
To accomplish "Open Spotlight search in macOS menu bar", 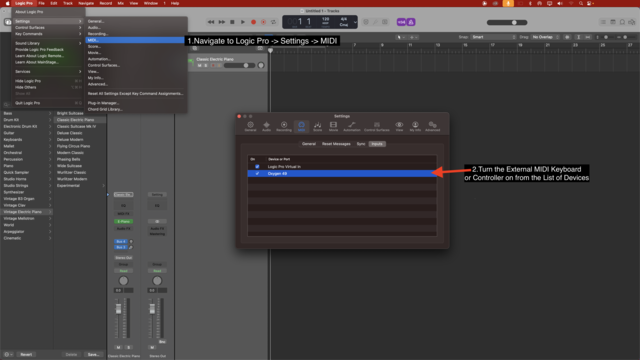I will coord(581,3).
